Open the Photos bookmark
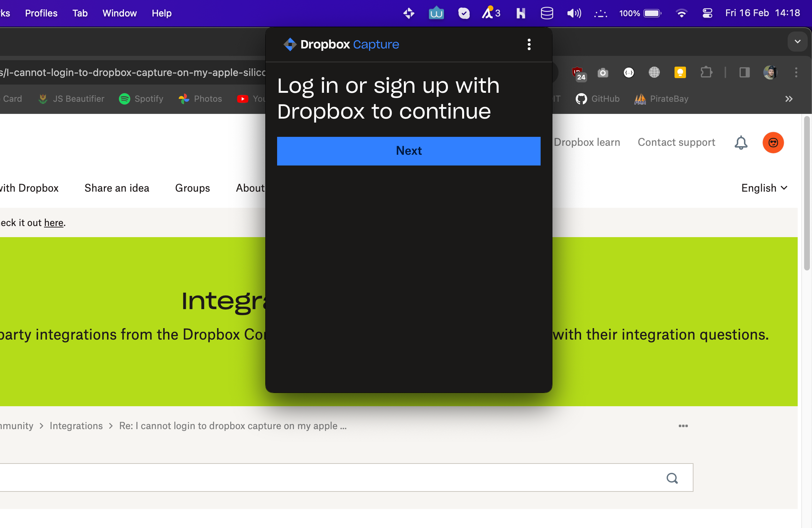The width and height of the screenshot is (812, 528). [x=200, y=99]
